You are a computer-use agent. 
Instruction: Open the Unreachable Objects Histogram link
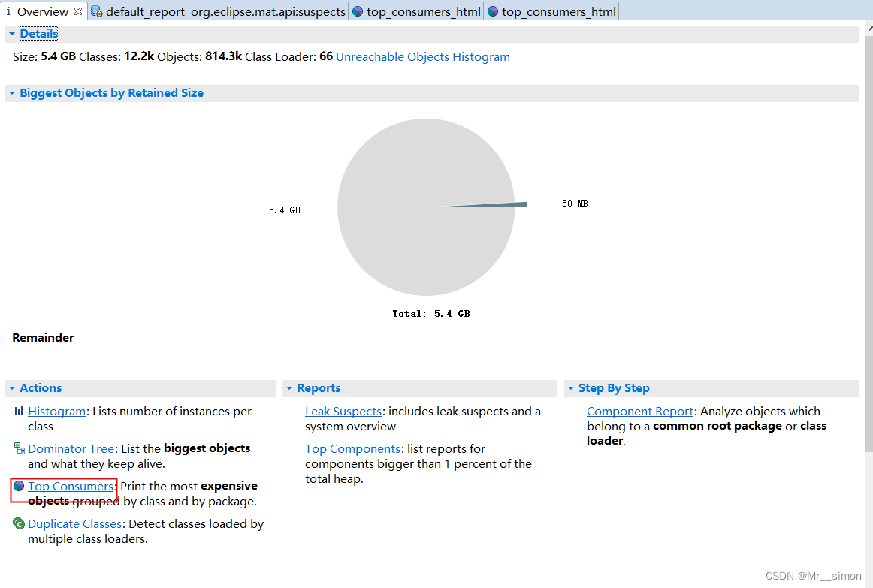click(x=422, y=57)
